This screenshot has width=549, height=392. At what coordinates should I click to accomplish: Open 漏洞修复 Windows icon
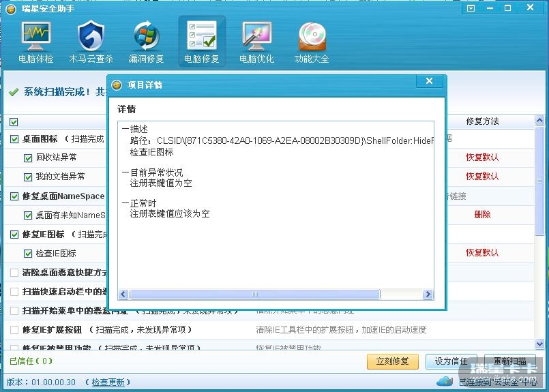click(x=147, y=36)
